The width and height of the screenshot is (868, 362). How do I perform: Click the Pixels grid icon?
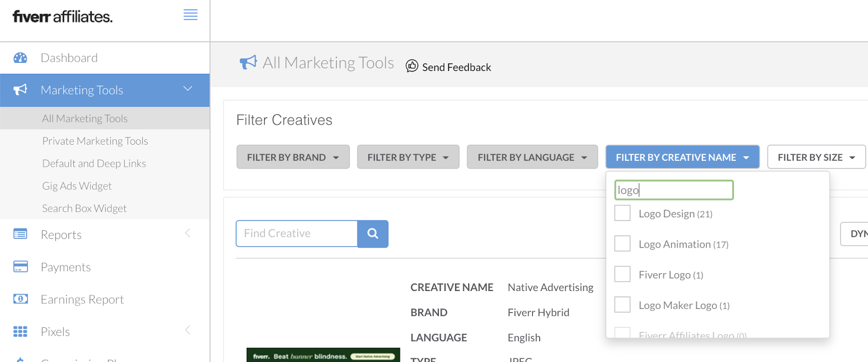tap(21, 331)
